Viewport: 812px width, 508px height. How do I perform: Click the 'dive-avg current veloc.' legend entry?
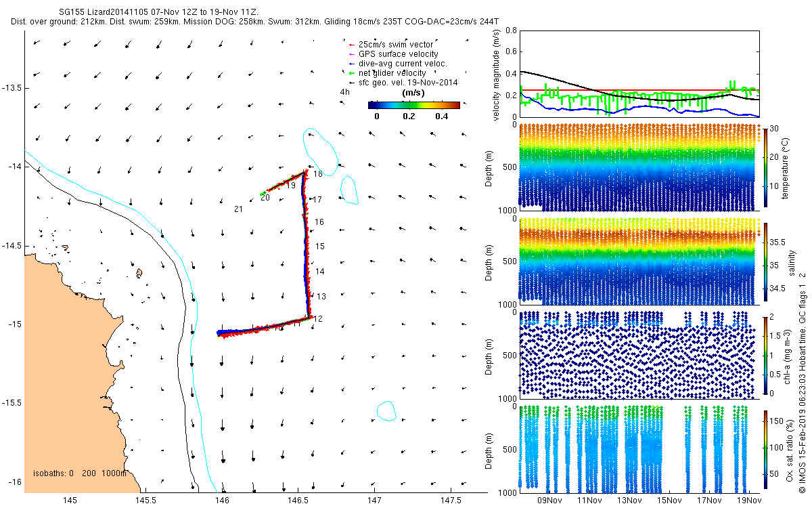(403, 64)
